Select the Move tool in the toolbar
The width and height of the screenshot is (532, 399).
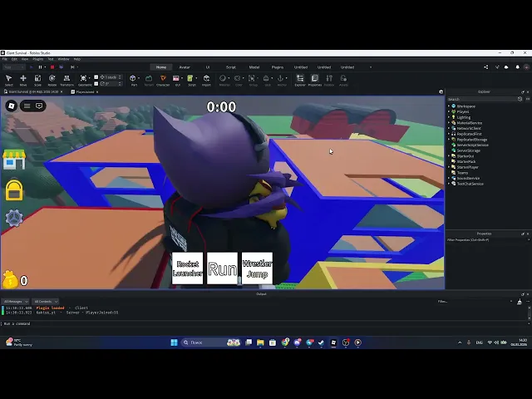pos(23,80)
